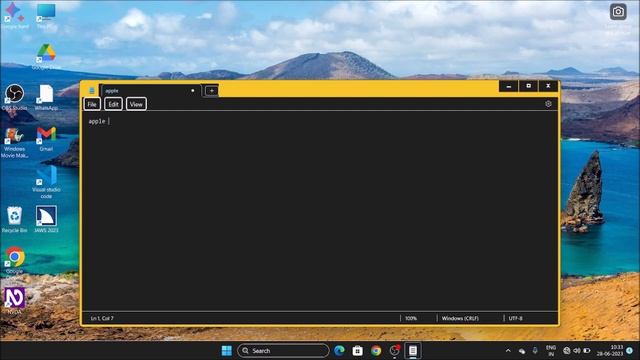Open the red-badged app on the taskbar
The image size is (640, 360).
(x=394, y=351)
